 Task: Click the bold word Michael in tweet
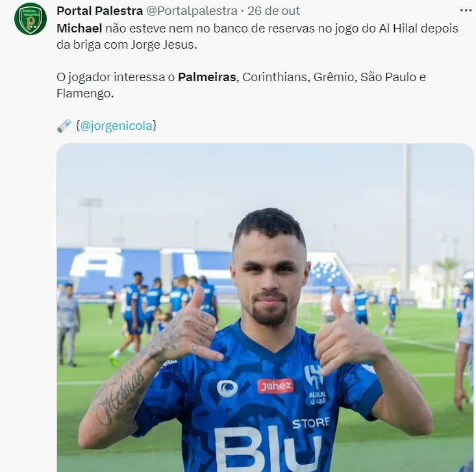79,29
